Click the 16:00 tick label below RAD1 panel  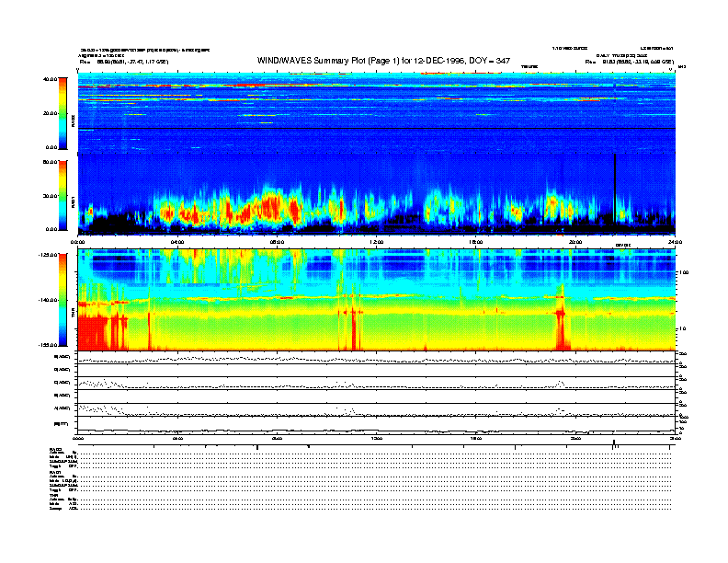click(475, 242)
